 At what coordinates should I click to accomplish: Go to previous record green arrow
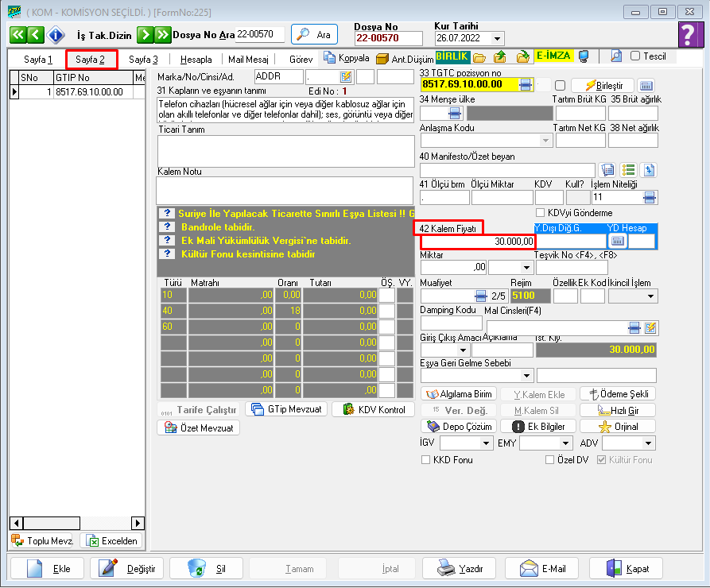[x=35, y=35]
